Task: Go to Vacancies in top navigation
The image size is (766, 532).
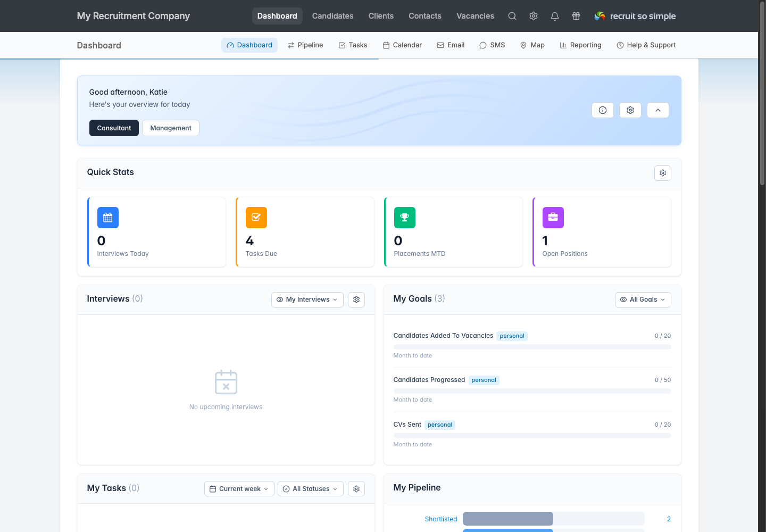Action: 476,16
